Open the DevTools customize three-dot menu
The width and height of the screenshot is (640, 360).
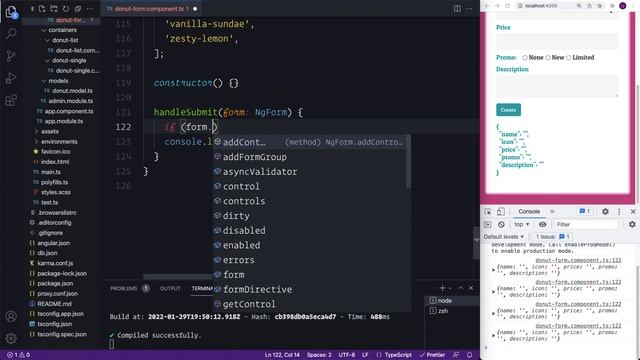pos(619,211)
